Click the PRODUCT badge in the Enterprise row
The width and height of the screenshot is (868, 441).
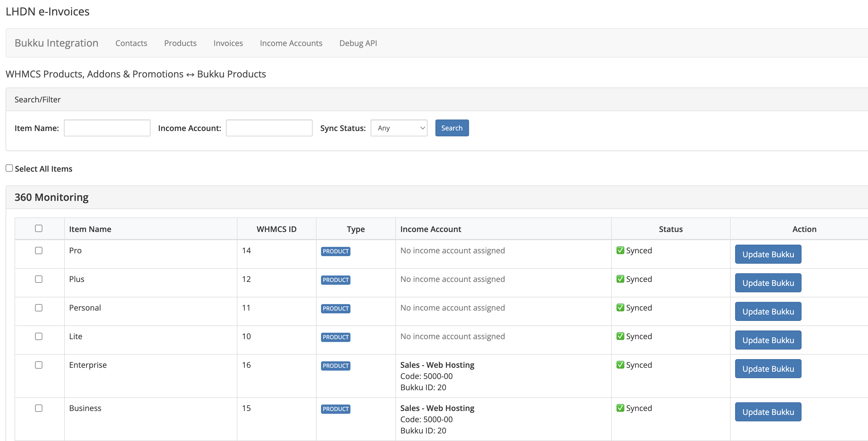click(335, 366)
